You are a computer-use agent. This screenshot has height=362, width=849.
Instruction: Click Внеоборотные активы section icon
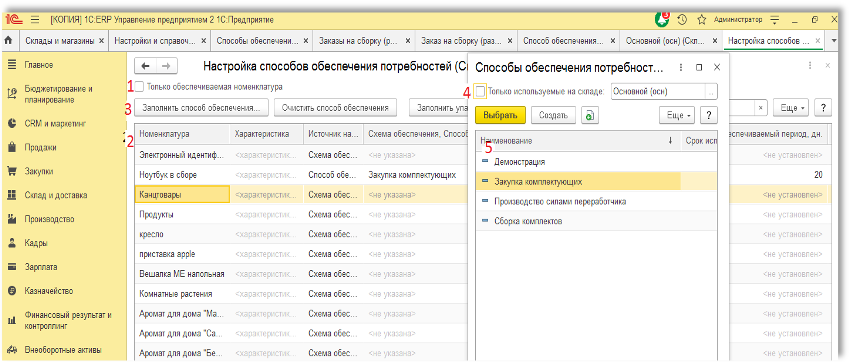pos(12,350)
